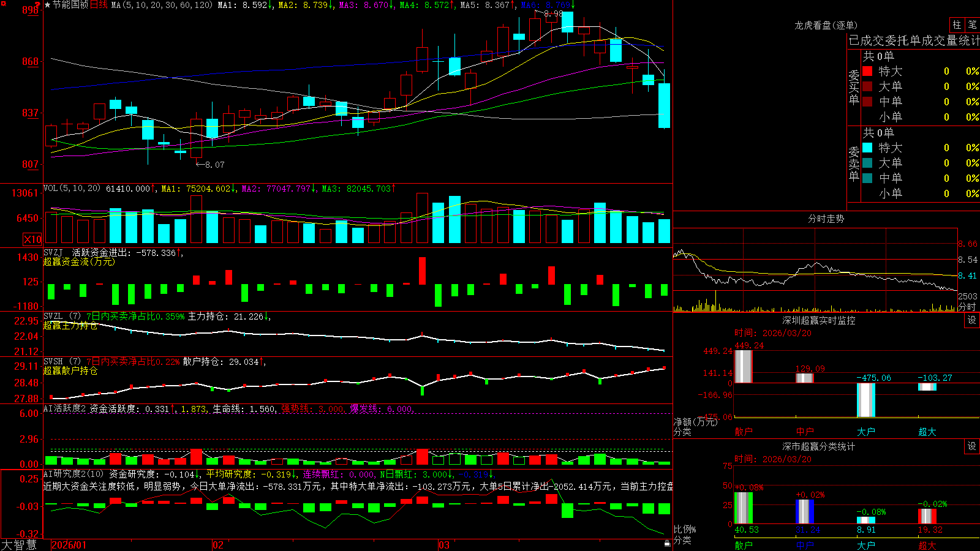
Task: Click the X10 volume scale box
Action: click(32, 239)
